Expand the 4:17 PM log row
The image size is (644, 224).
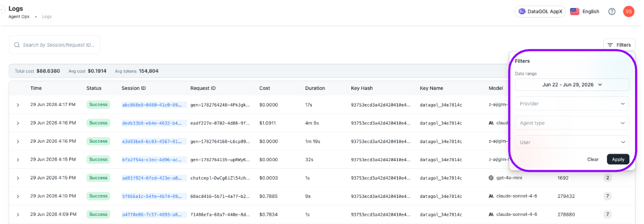tap(18, 105)
